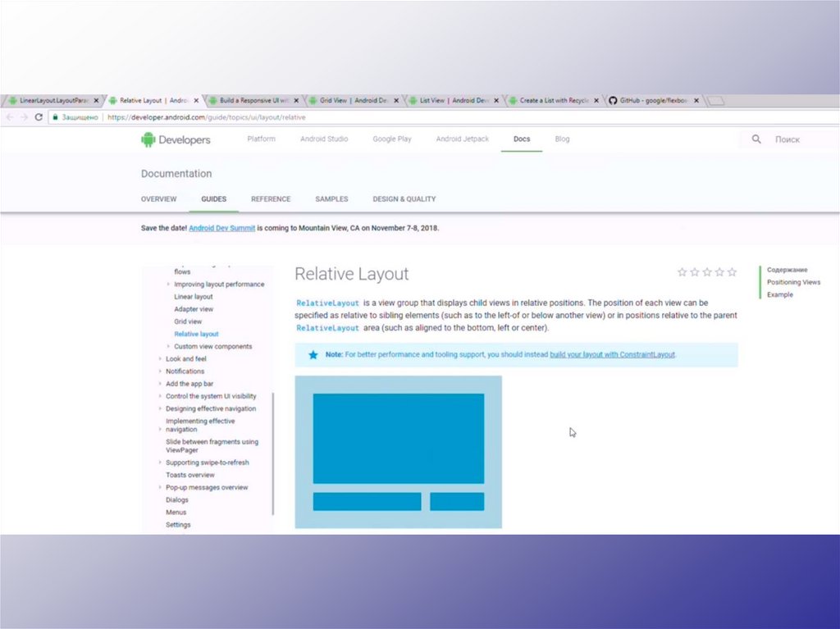Close the Create a List with Recycler tab
This screenshot has width=840, height=629.
596,100
